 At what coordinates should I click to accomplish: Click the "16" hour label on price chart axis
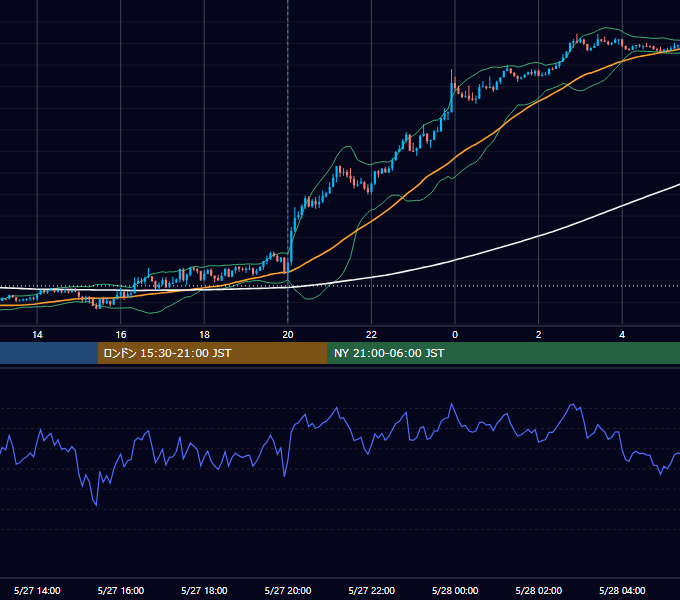click(121, 335)
